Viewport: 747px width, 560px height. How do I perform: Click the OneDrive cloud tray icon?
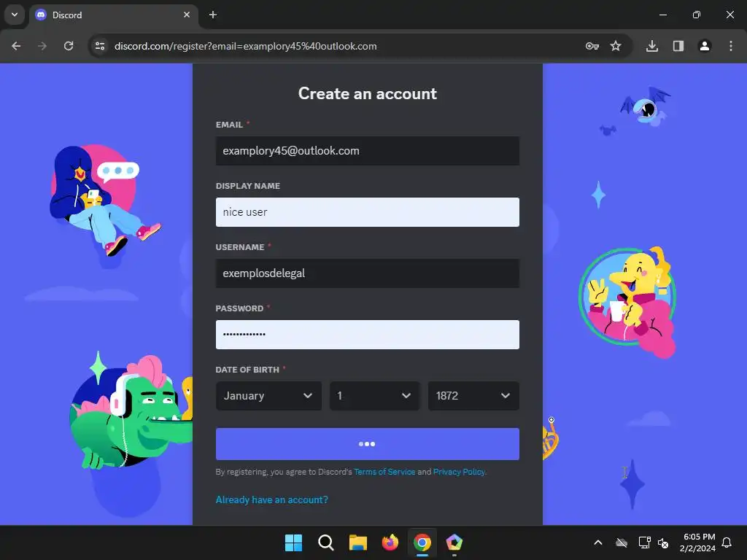pos(622,542)
